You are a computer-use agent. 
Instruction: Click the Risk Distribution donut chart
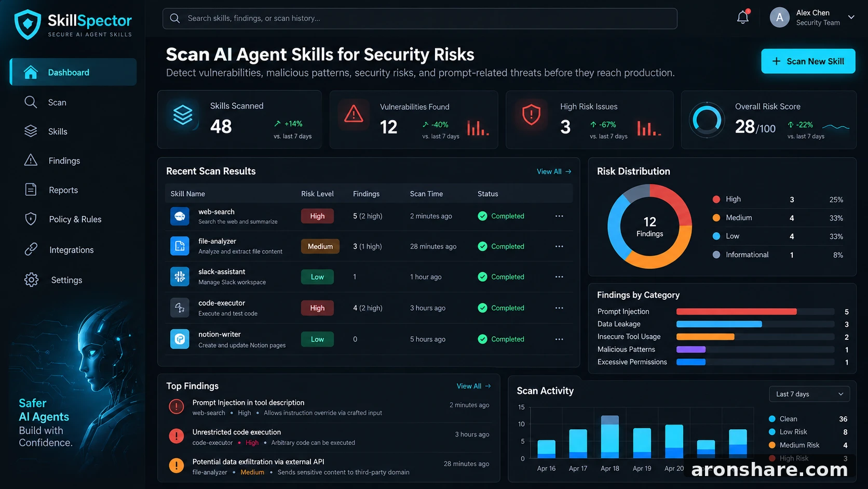click(649, 226)
